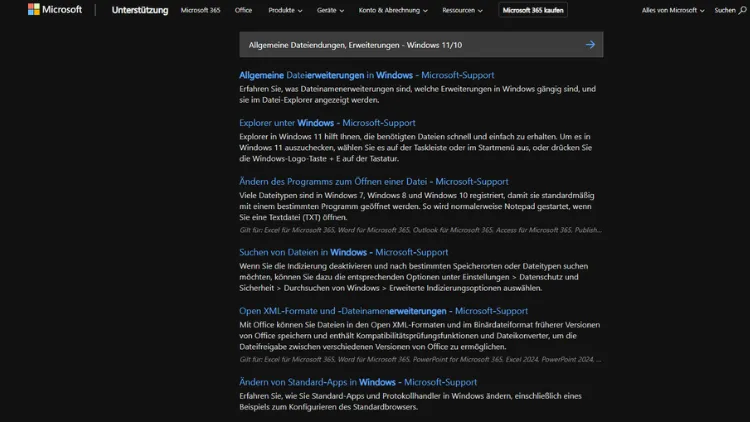Viewport: 750px width, 422px height.
Task: Click 'Gilt für' line mentioning PowerPoint 2024
Action: pyautogui.click(x=420, y=359)
